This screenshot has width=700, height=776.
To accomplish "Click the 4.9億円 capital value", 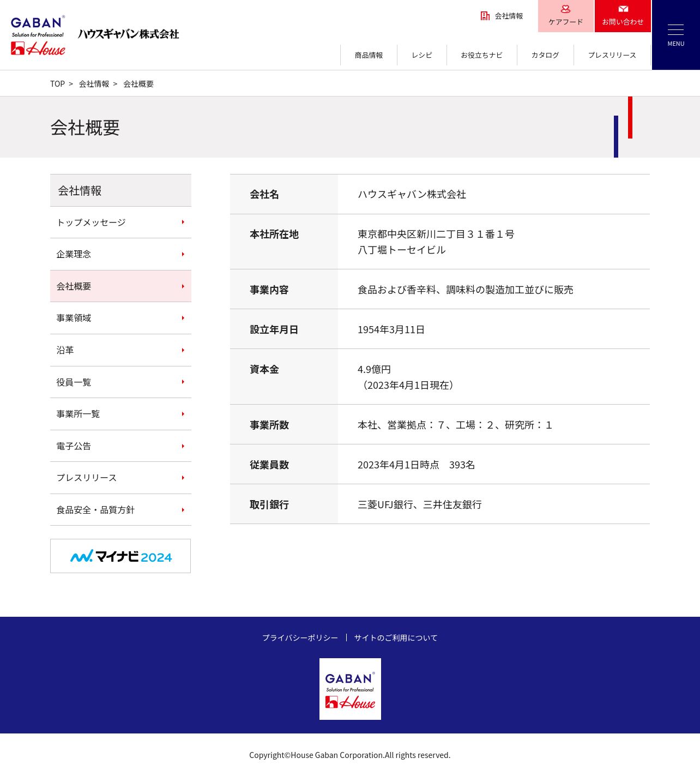I will point(374,369).
